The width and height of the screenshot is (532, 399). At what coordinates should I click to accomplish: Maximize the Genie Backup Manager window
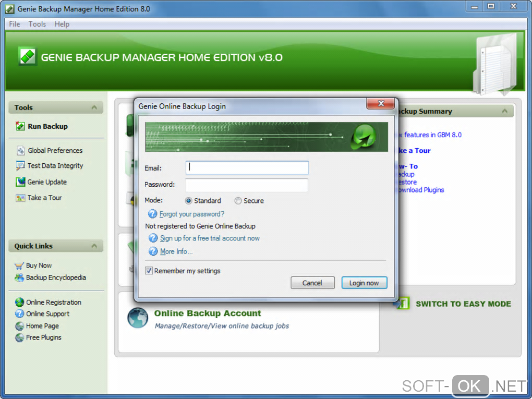(491, 6)
